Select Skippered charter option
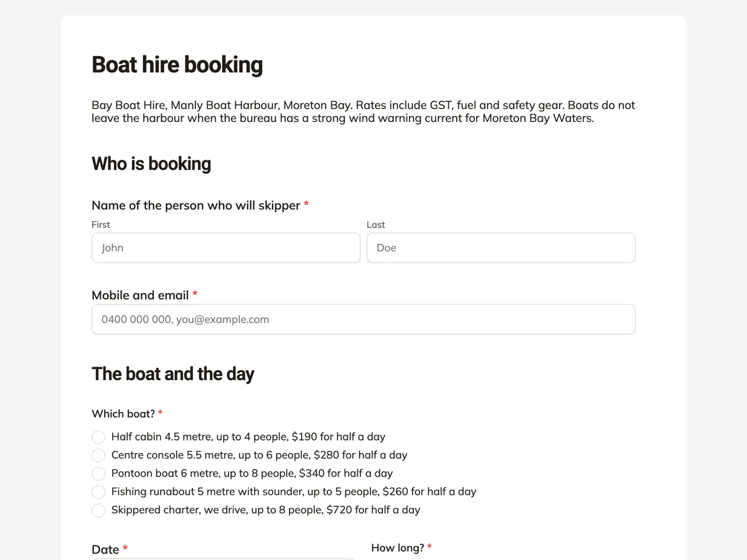This screenshot has width=747, height=560. [98, 510]
